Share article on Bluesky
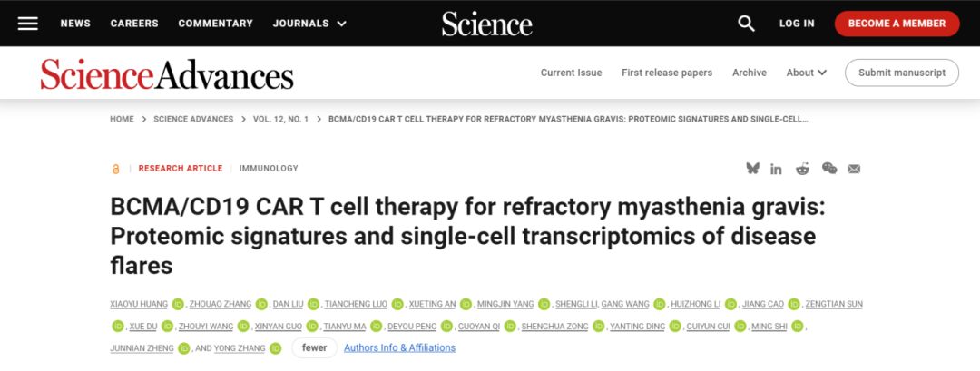Viewport: 980px width, 371px height. click(x=752, y=169)
